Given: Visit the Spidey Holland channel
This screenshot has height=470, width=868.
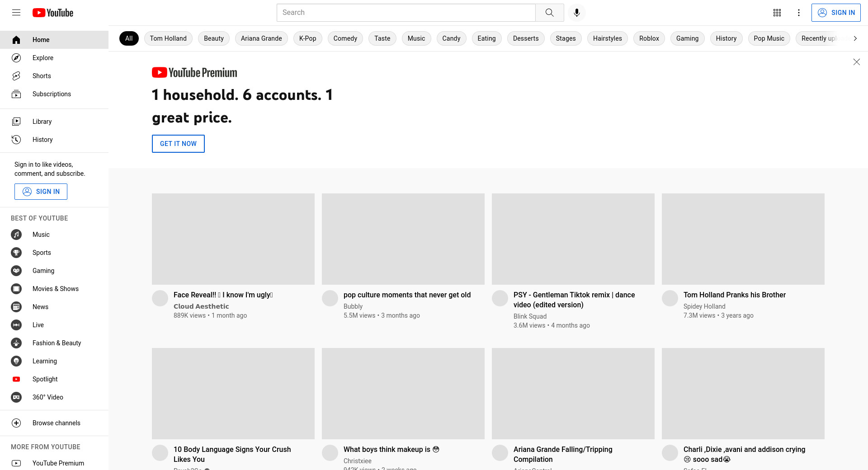Looking at the screenshot, I should (x=704, y=306).
